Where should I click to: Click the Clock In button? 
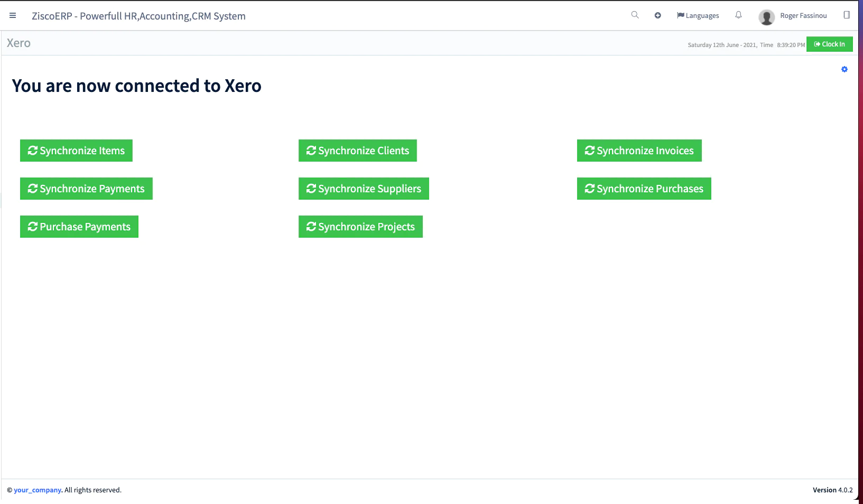click(829, 44)
